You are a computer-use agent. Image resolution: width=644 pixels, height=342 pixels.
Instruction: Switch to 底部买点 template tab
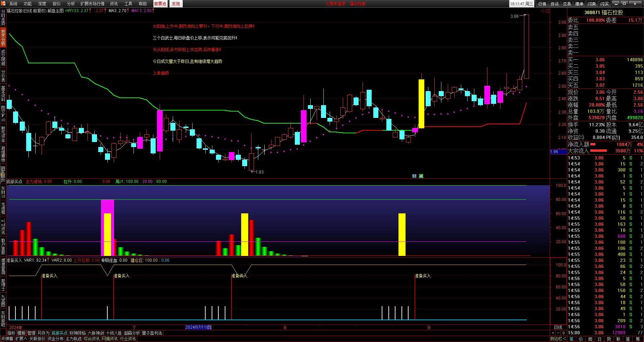(59, 333)
